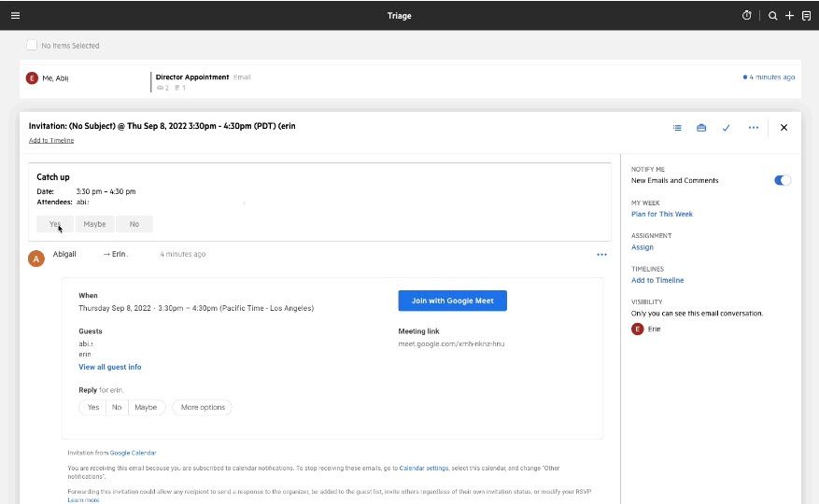Open the notes document icon
819x504 pixels.
click(x=806, y=16)
